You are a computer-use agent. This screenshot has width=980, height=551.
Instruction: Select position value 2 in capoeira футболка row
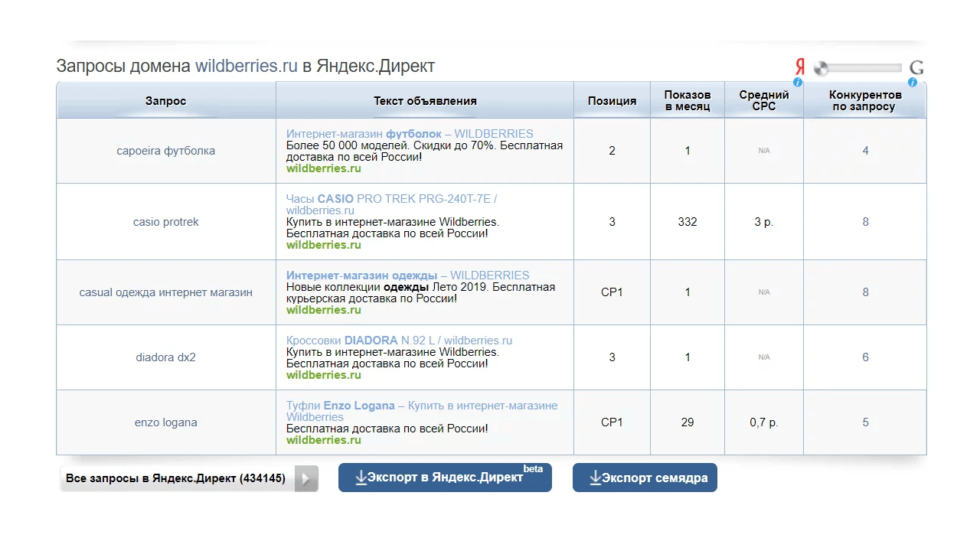pyautogui.click(x=612, y=151)
